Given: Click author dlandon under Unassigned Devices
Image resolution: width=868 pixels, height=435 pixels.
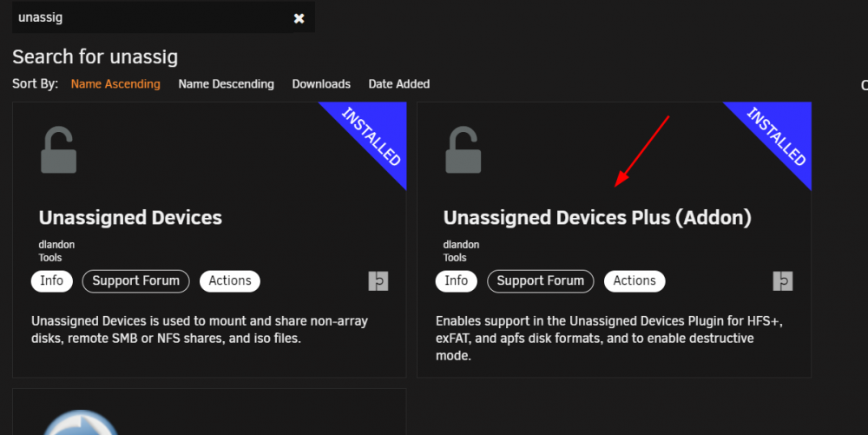Looking at the screenshot, I should [x=56, y=245].
